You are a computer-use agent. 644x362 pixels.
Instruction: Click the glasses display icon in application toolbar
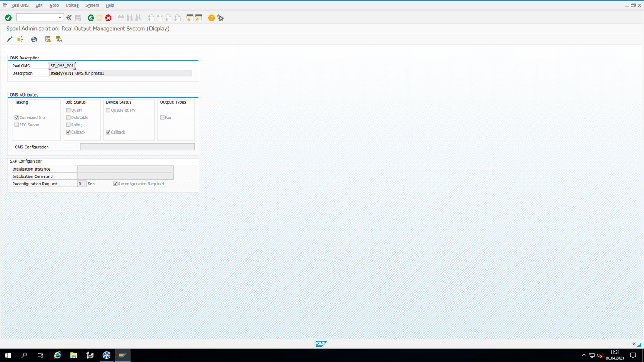59,39
